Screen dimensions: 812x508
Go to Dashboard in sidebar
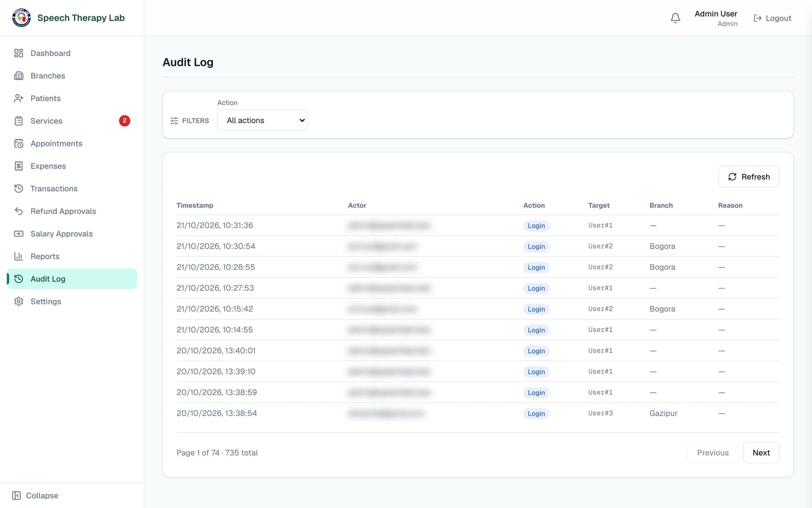point(72,53)
